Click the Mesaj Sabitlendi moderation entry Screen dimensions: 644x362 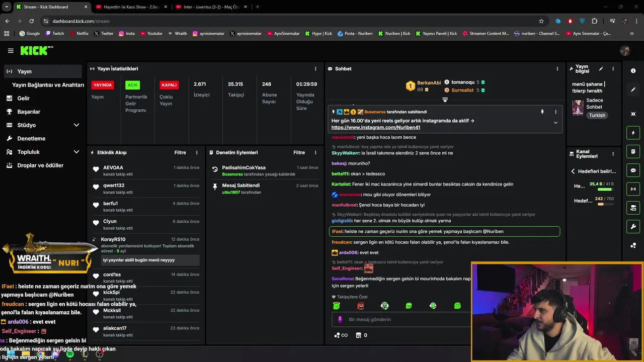click(265, 189)
